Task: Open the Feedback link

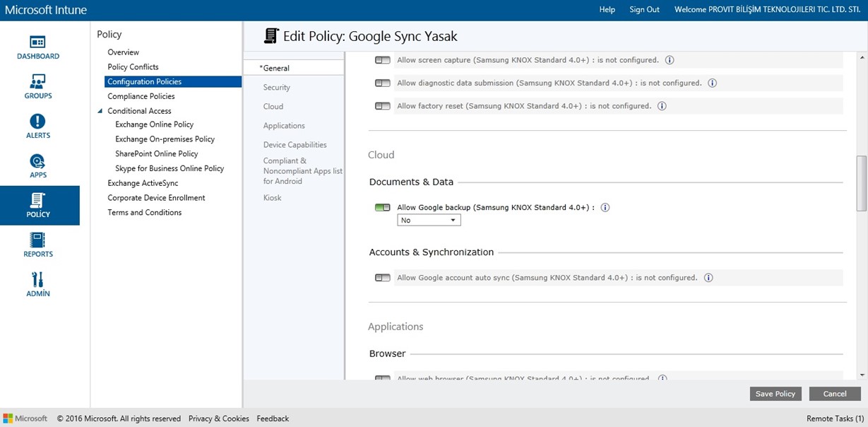Action: (x=273, y=419)
